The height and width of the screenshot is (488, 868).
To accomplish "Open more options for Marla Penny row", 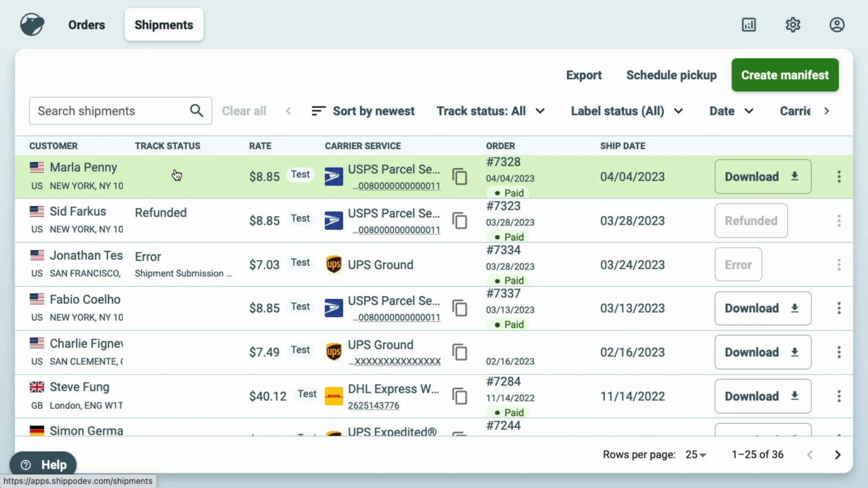I will pos(839,177).
